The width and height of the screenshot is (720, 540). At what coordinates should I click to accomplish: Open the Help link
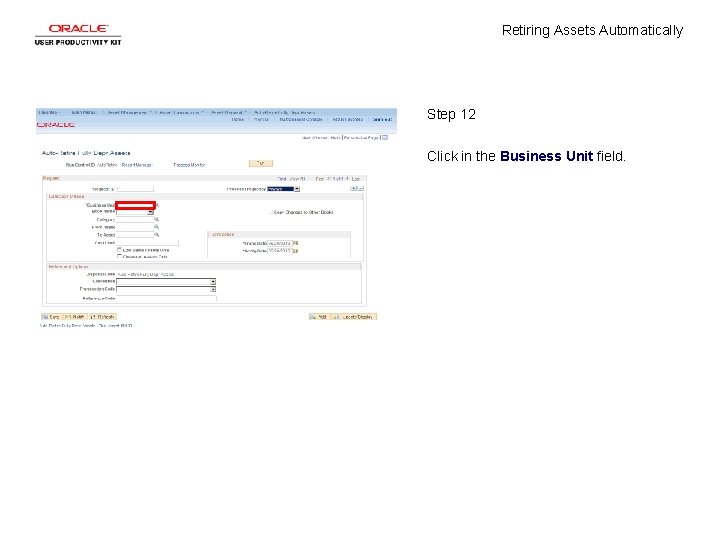(335, 138)
